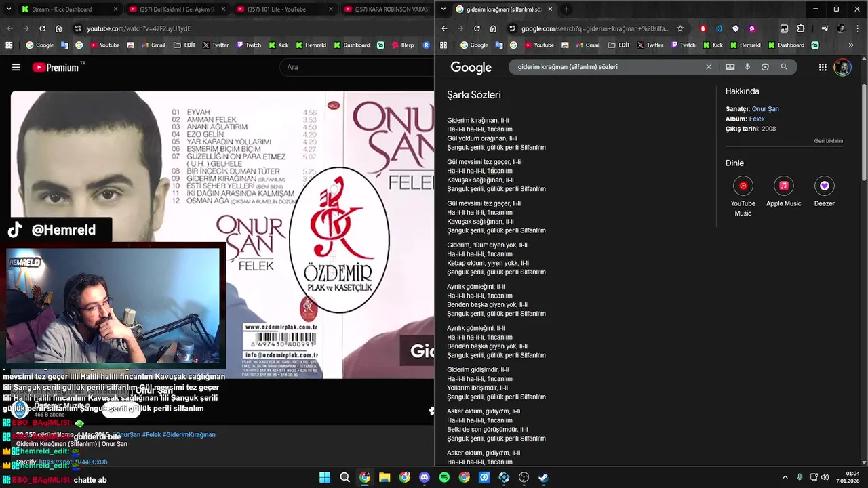Click 'Geri bildirim' feedback link
Image resolution: width=868 pixels, height=488 pixels.
click(829, 141)
